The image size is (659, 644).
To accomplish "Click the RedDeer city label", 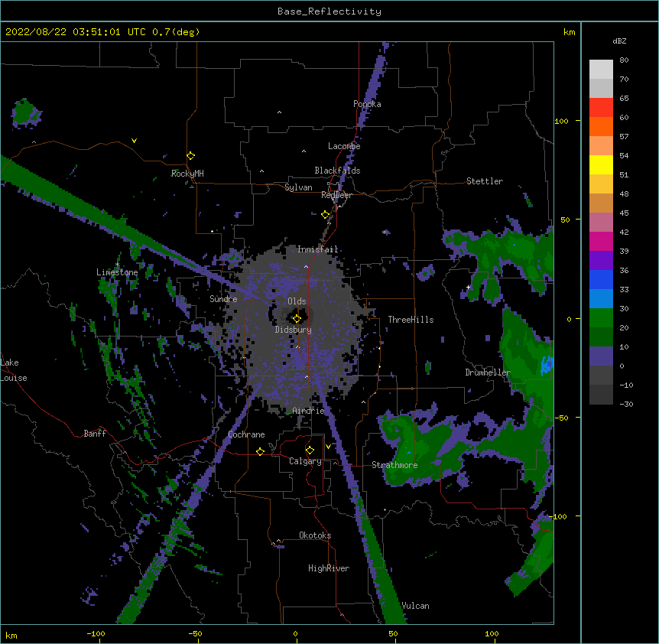I will [x=336, y=195].
